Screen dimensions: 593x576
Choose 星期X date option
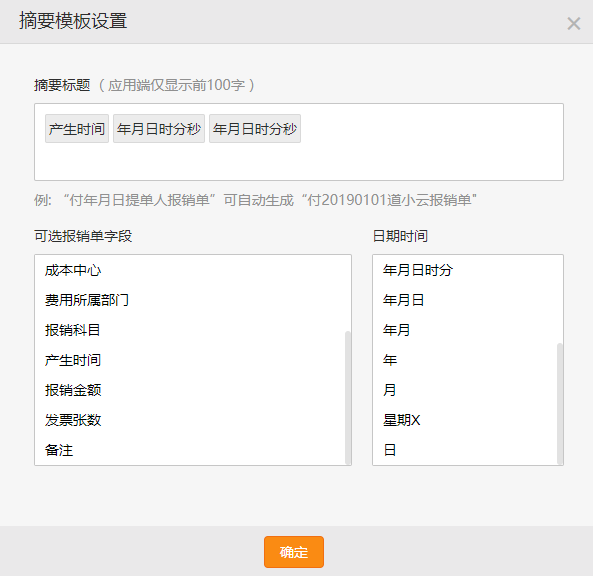tap(401, 420)
